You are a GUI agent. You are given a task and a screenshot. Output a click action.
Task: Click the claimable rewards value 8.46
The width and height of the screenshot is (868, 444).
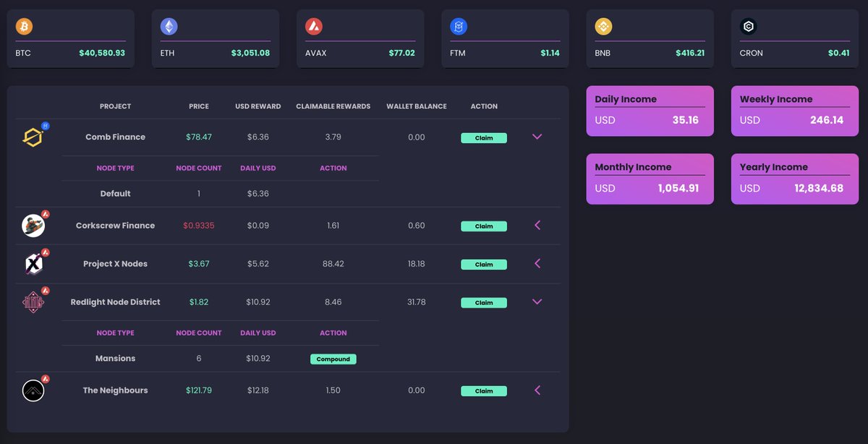click(x=333, y=302)
